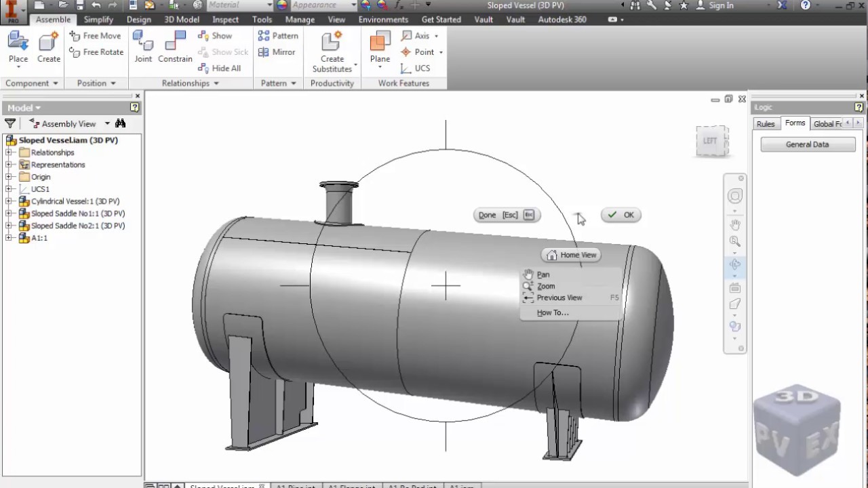The image size is (868, 488).
Task: Click the Model browser help icon
Action: (x=135, y=108)
